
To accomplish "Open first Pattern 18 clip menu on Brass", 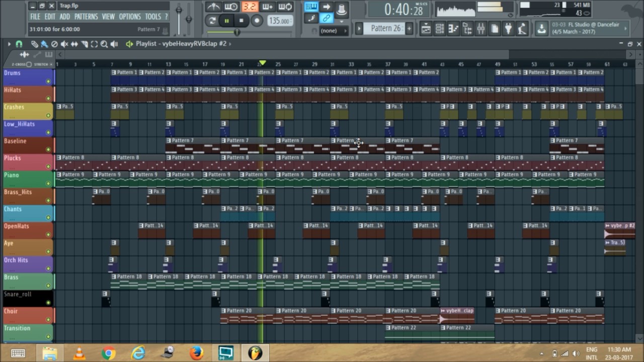I will point(114,277).
